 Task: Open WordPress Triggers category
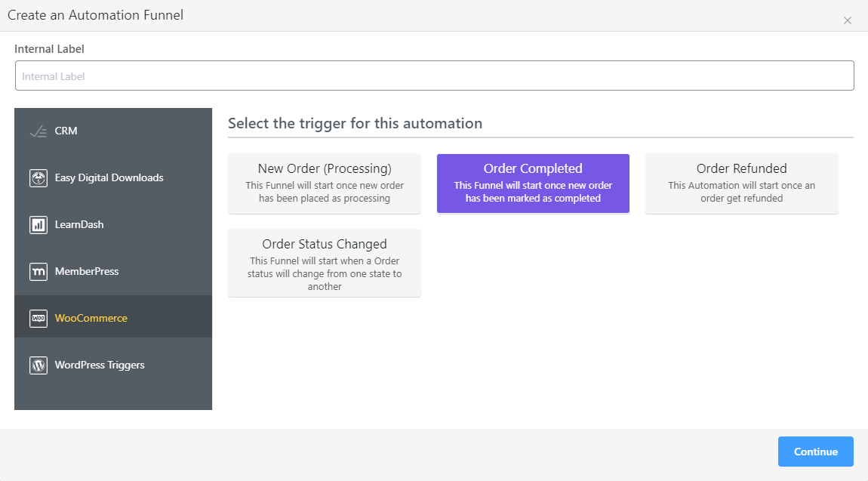(x=99, y=365)
